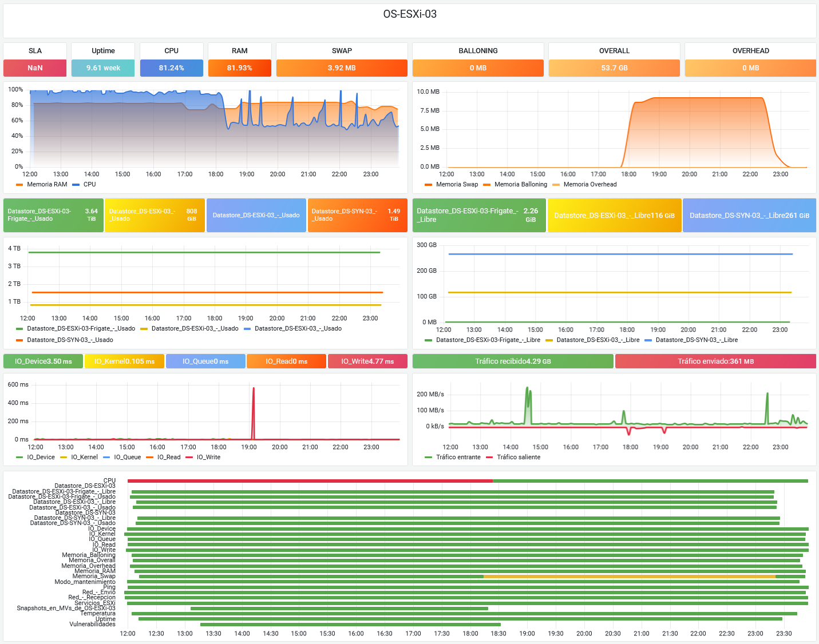This screenshot has width=819, height=644.
Task: Click the Memoria Overhead legend entry
Action: point(589,184)
